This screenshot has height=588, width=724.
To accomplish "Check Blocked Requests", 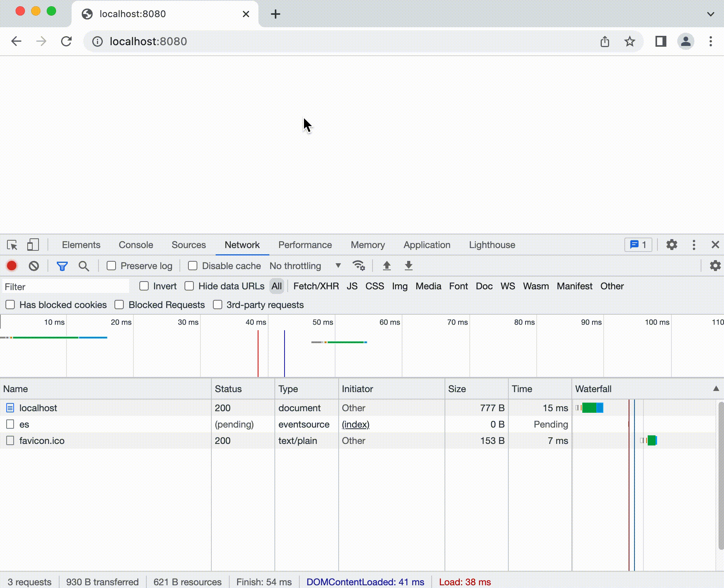I will pos(119,305).
